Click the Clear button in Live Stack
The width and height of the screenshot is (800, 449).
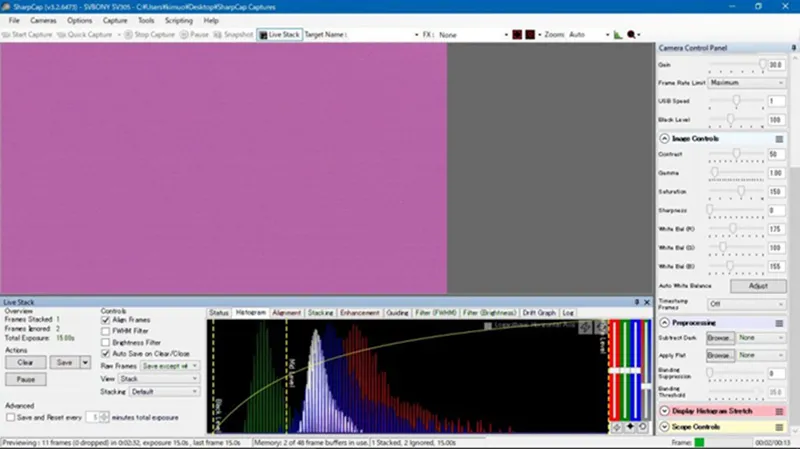26,363
